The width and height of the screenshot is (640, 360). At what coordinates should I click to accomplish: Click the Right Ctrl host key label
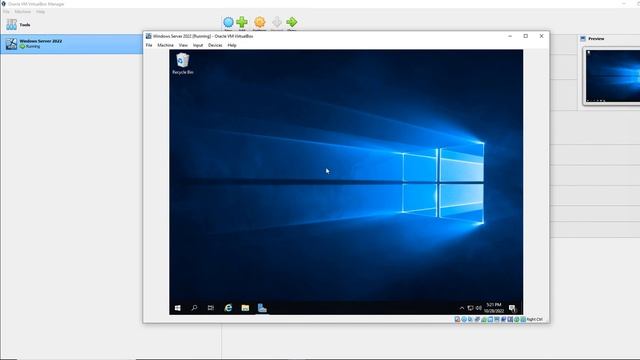point(535,320)
